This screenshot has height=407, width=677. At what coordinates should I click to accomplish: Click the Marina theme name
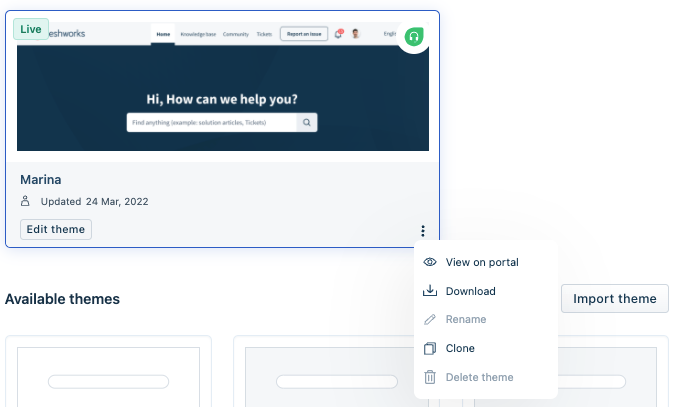point(41,180)
